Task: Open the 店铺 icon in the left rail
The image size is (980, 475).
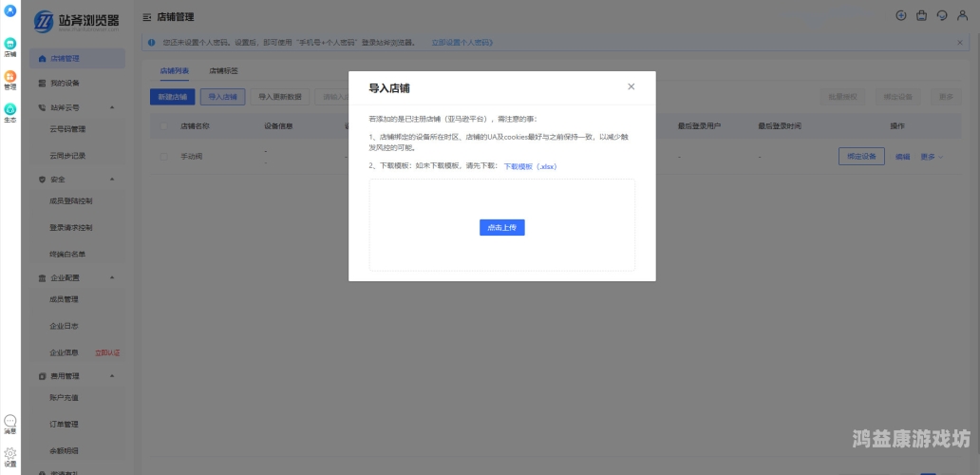Action: [10, 47]
